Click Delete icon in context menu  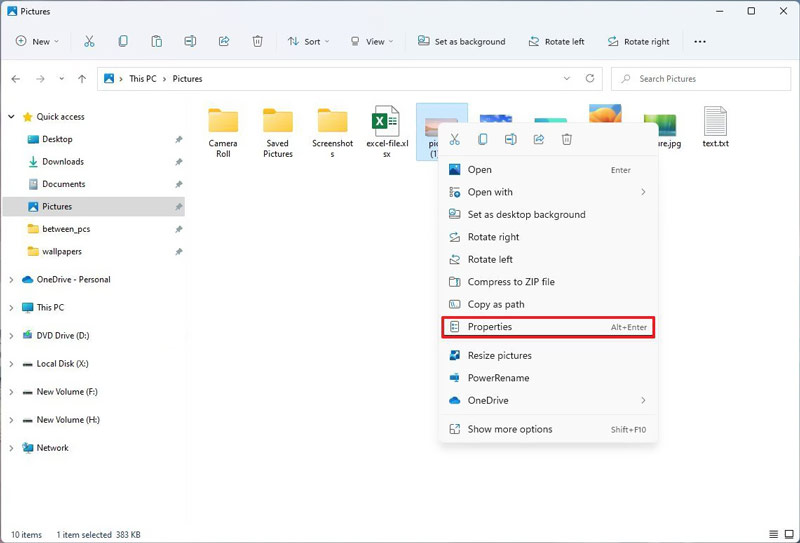[567, 139]
